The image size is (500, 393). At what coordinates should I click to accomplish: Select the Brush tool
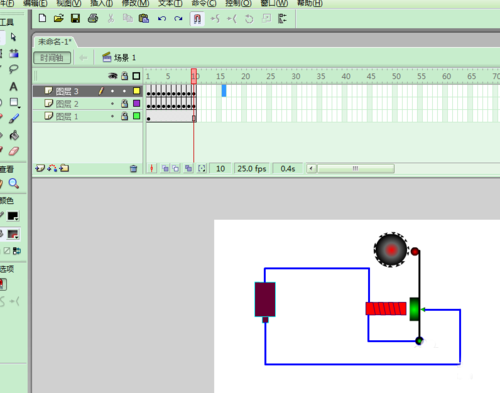pos(14,119)
